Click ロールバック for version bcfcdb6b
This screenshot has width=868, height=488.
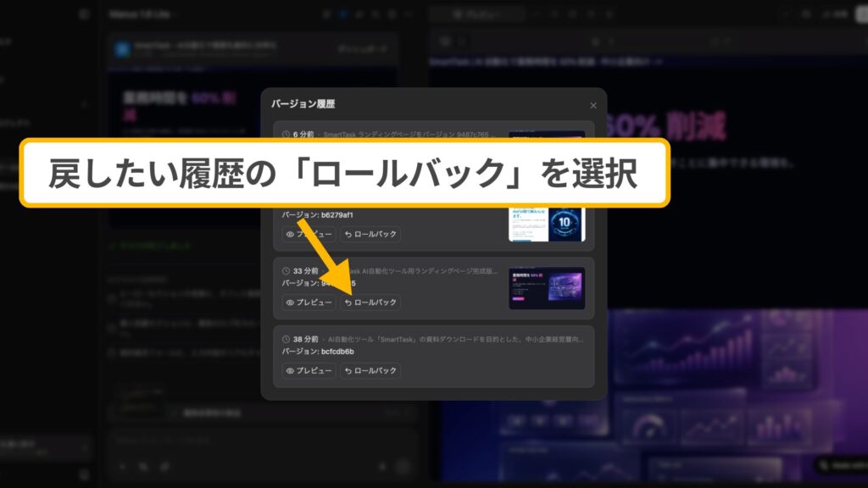coord(370,370)
